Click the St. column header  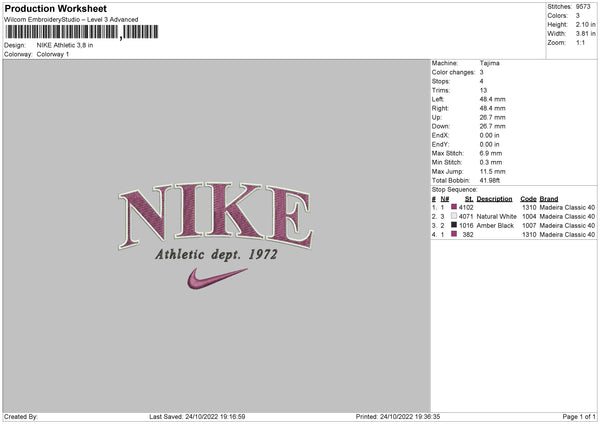point(468,198)
